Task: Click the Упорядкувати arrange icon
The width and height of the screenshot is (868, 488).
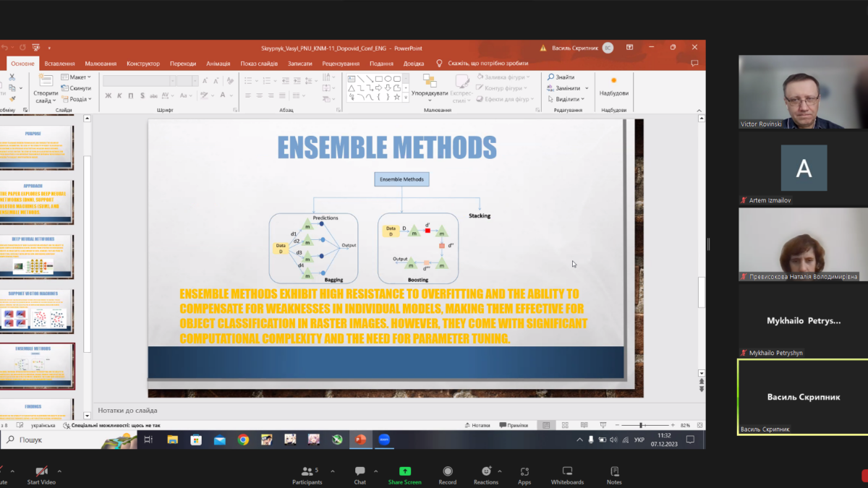Action: [x=430, y=82]
